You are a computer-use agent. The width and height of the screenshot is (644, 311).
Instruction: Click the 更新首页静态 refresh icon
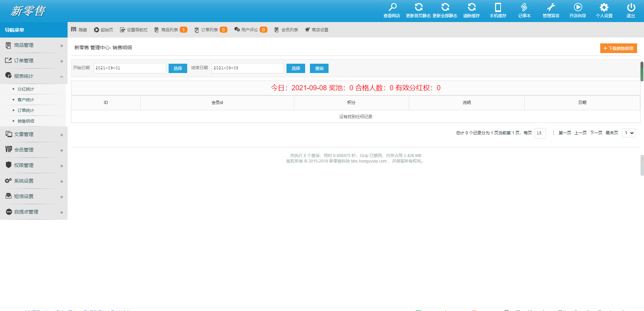pyautogui.click(x=419, y=7)
